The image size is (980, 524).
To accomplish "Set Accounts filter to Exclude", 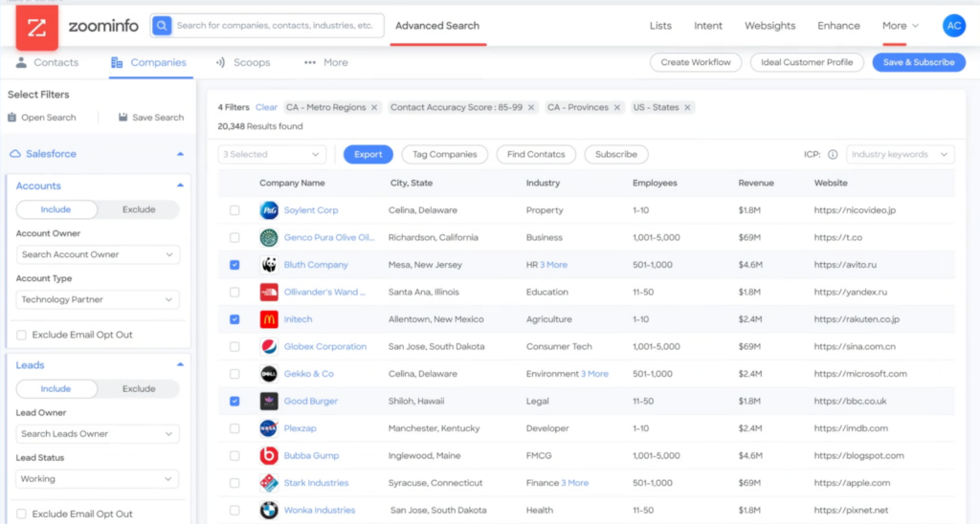I will [139, 209].
